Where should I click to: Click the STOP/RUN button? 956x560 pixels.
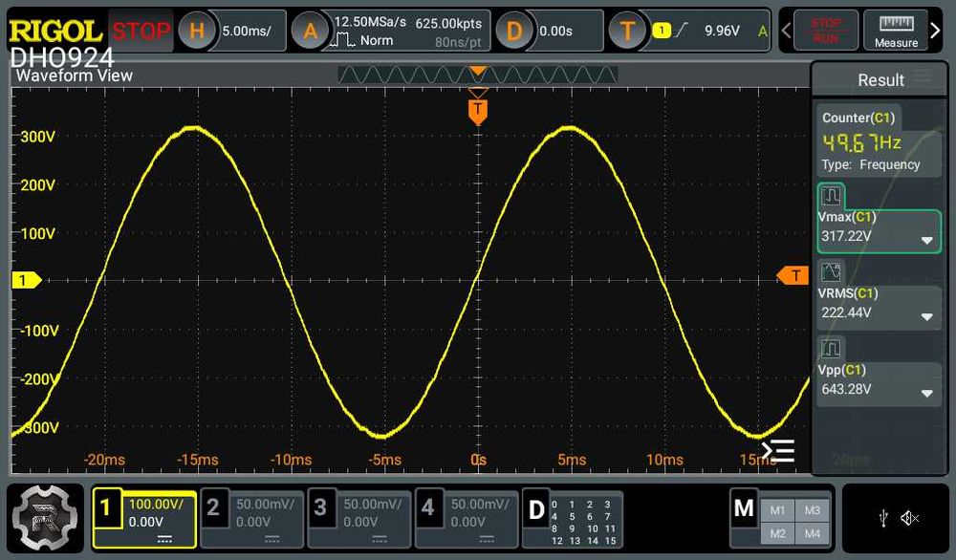826,31
